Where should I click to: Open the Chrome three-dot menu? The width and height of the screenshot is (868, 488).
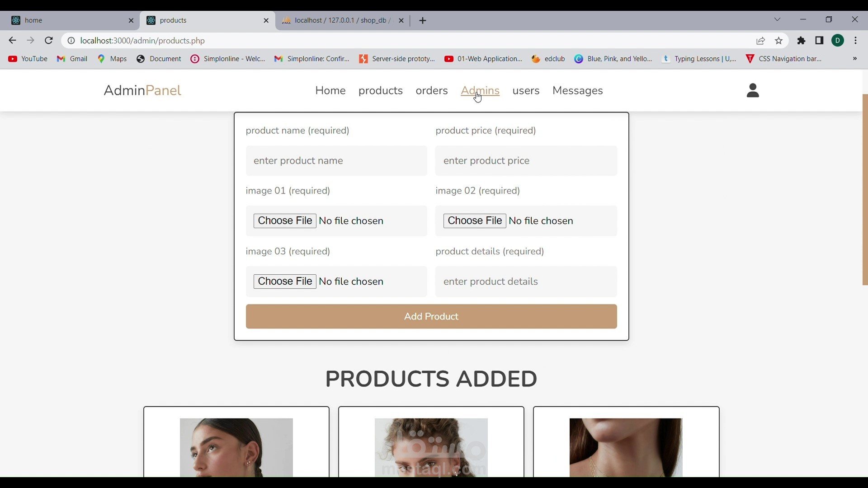click(x=856, y=41)
